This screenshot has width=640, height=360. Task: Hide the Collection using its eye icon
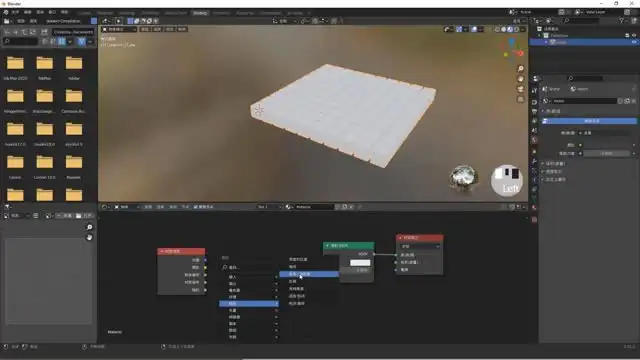(634, 36)
